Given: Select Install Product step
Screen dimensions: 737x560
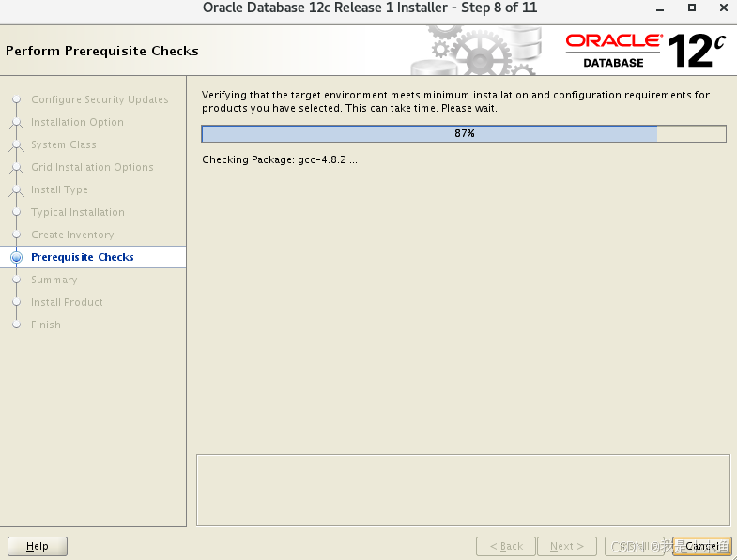Looking at the screenshot, I should pyautogui.click(x=67, y=303).
